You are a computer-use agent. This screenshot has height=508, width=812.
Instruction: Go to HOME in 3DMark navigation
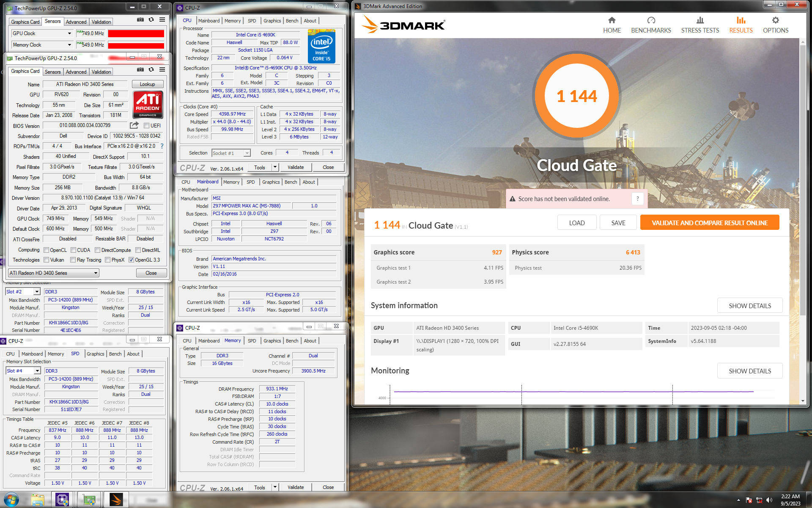(x=612, y=25)
